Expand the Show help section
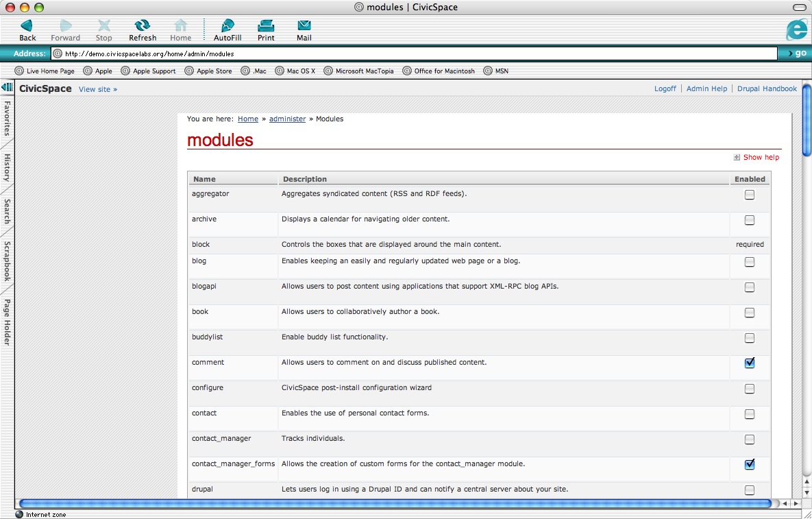The height and width of the screenshot is (519, 812). (761, 158)
